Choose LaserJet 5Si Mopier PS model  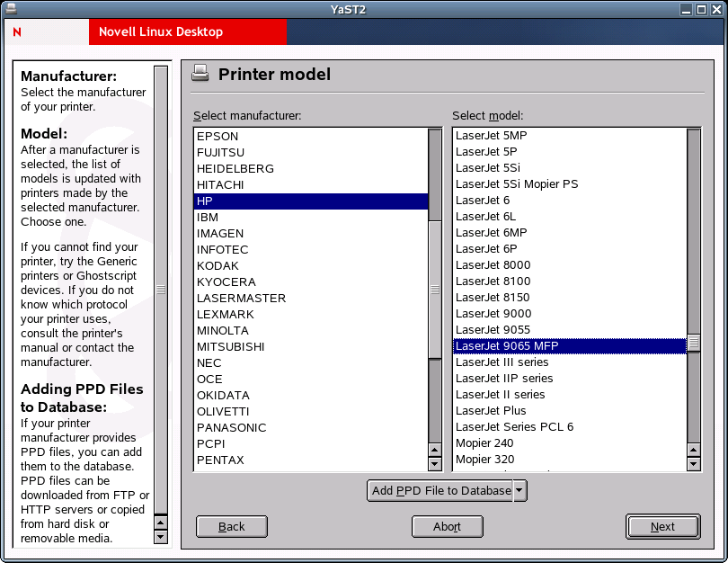pyautogui.click(x=570, y=184)
